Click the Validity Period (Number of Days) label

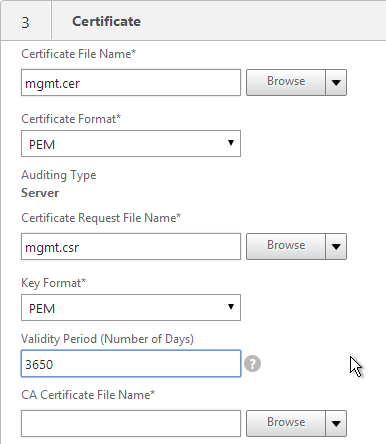click(107, 339)
